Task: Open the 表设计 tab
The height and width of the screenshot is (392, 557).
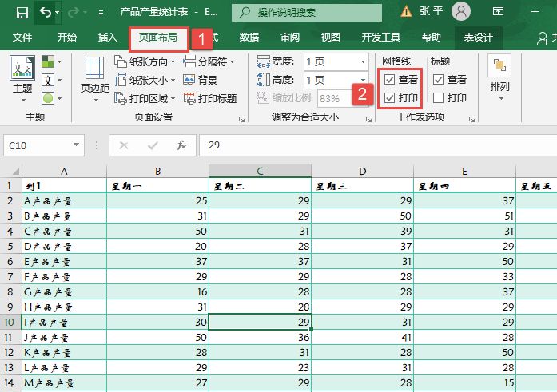Action: pos(479,38)
